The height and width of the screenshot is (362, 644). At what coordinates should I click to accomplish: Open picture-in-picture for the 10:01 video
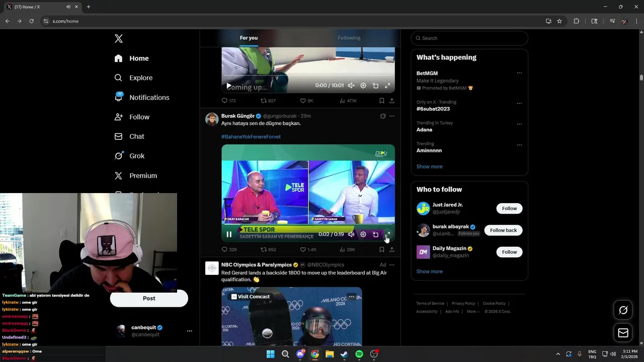pyautogui.click(x=375, y=85)
